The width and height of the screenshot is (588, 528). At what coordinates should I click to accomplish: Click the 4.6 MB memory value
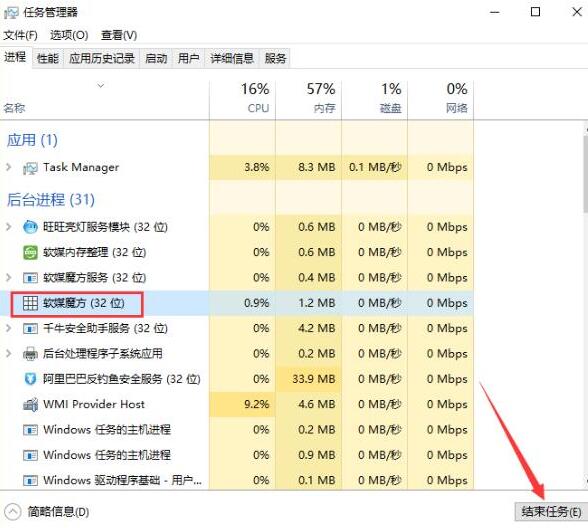tap(316, 404)
